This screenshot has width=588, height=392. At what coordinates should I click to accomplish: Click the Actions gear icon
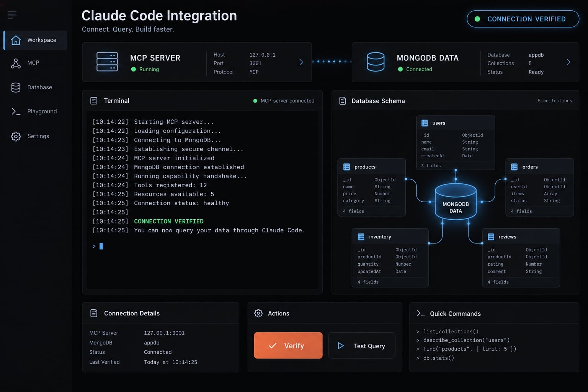(x=258, y=313)
